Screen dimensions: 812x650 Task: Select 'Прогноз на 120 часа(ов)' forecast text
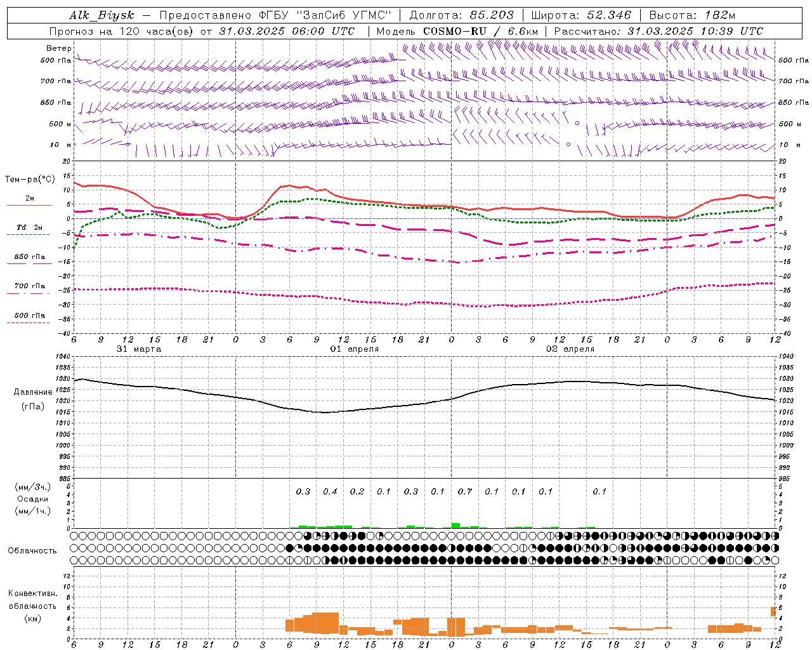pos(122,31)
